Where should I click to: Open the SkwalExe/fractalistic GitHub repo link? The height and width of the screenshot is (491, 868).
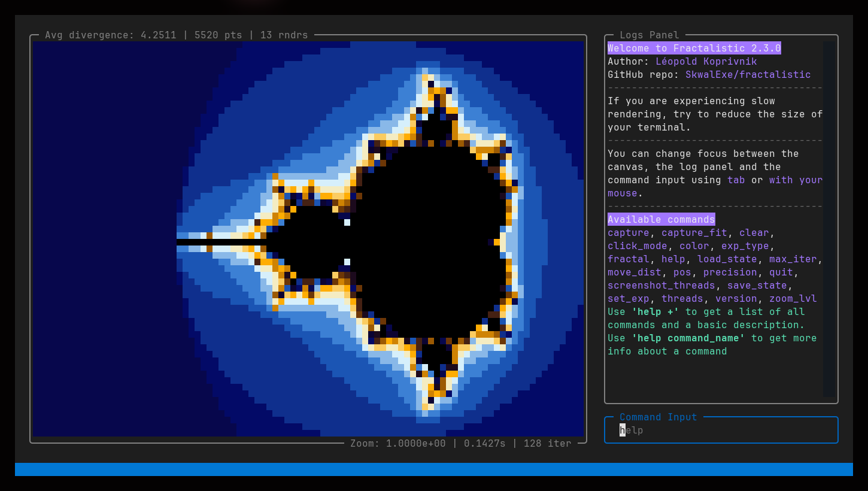click(747, 74)
